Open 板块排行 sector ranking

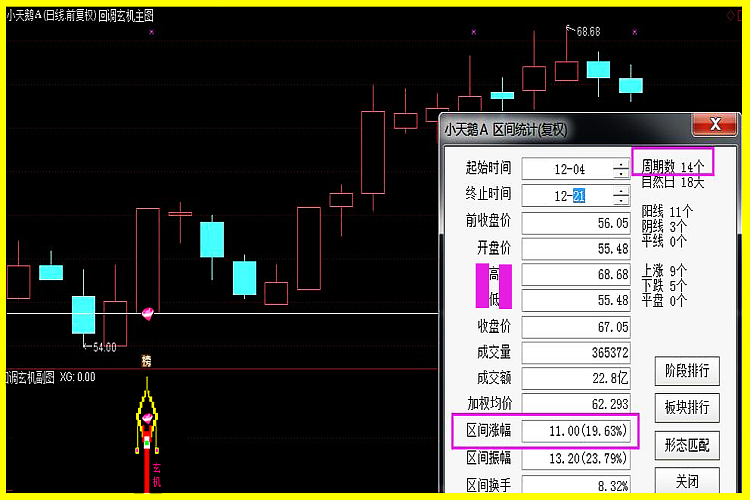pos(687,407)
